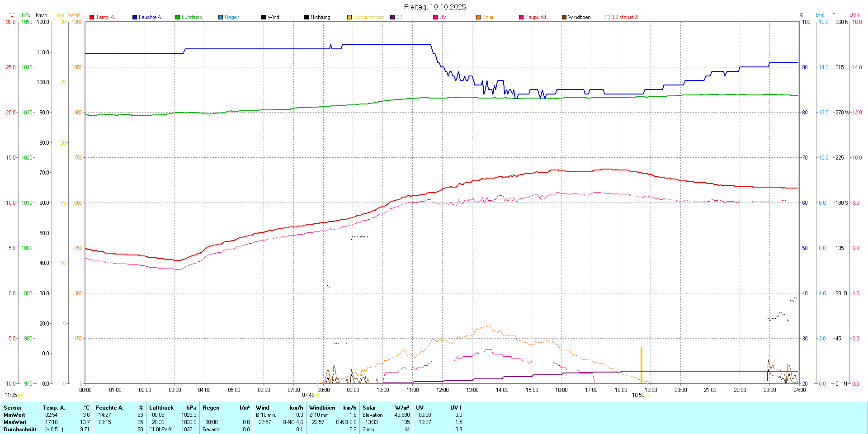Click the sunrise marker beside 07:48
This screenshot has width=868, height=434.
[317, 395]
